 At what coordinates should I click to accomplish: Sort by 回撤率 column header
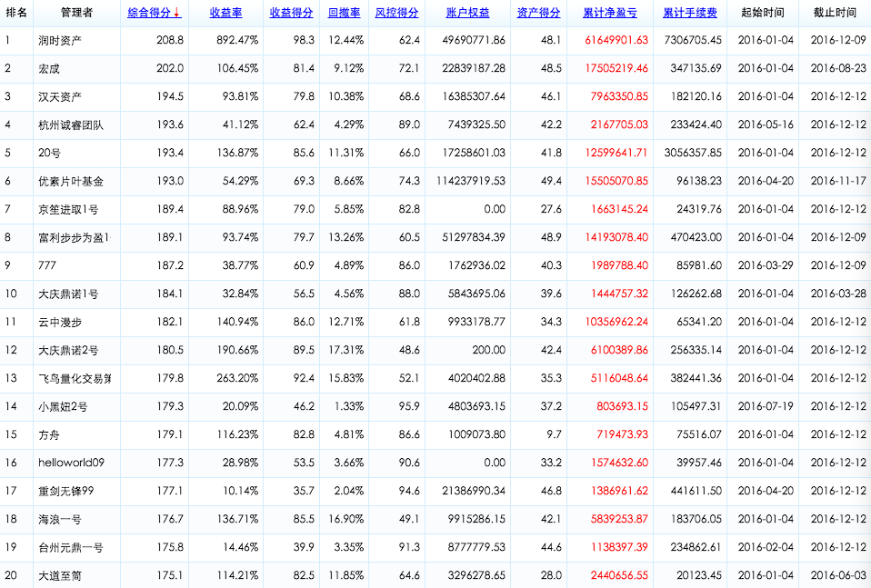click(x=344, y=13)
